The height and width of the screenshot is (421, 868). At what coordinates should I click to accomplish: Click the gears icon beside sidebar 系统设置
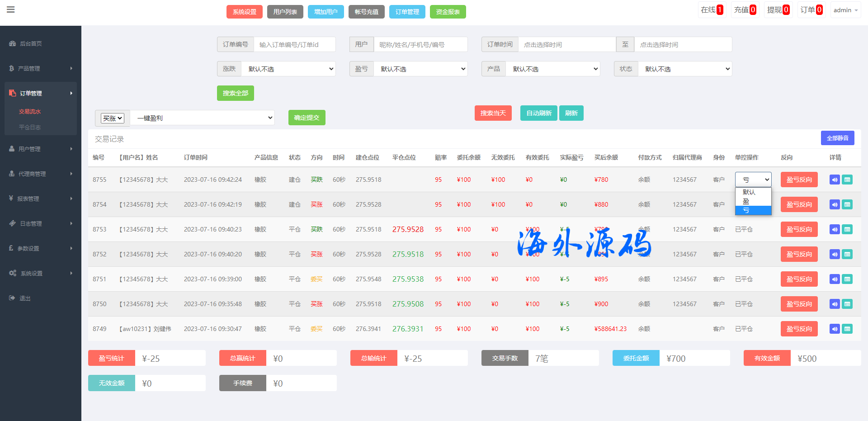point(13,273)
